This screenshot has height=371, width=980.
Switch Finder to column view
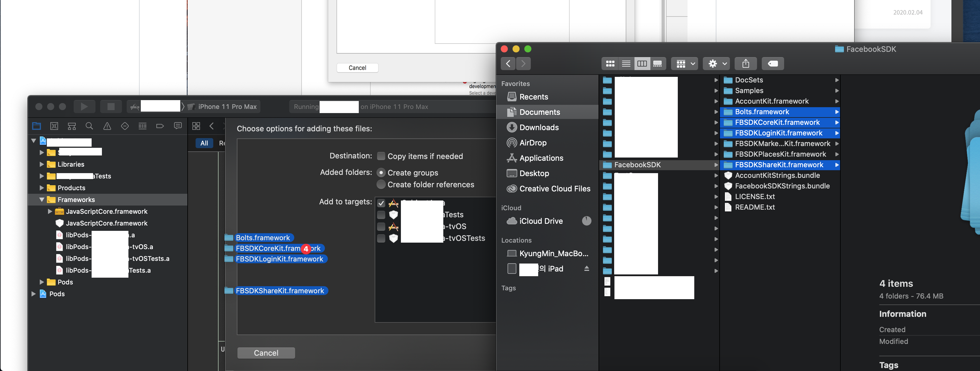[x=642, y=64]
